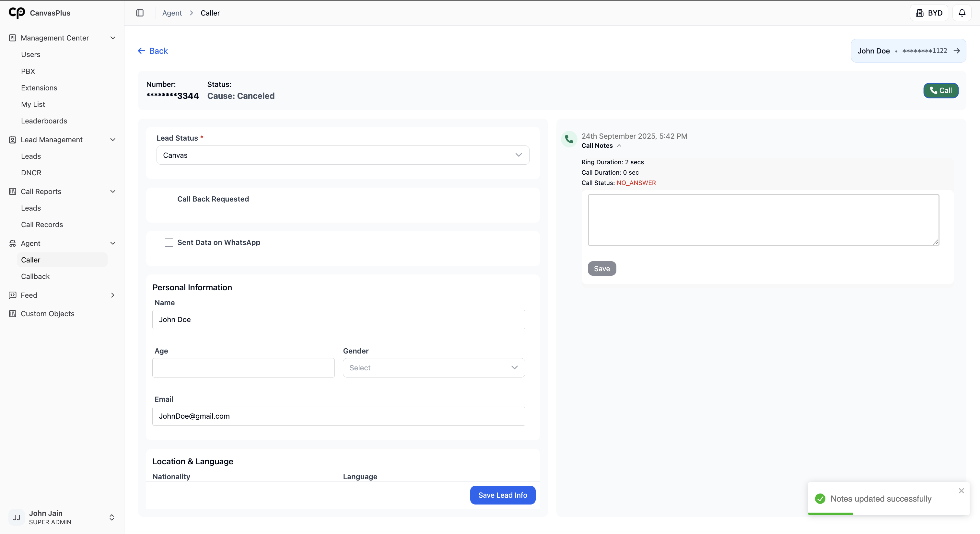Click the green Call button

[941, 90]
